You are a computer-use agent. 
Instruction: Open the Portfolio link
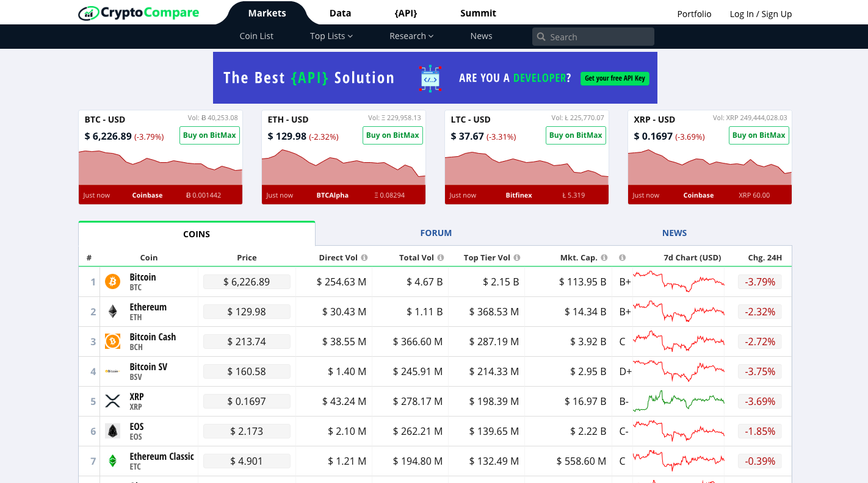tap(694, 14)
